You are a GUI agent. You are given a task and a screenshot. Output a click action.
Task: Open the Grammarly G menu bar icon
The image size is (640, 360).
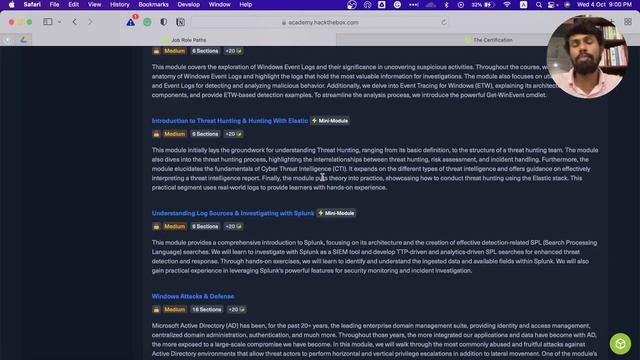click(397, 5)
